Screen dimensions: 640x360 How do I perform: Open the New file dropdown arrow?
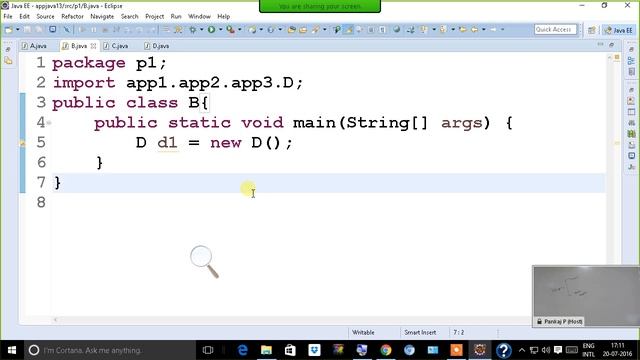pos(18,29)
